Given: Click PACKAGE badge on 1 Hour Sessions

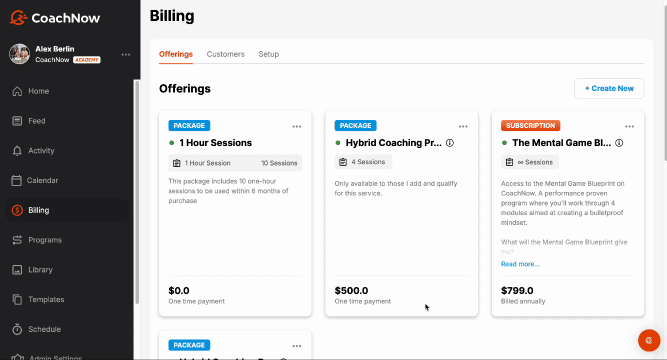Looking at the screenshot, I should tap(189, 126).
